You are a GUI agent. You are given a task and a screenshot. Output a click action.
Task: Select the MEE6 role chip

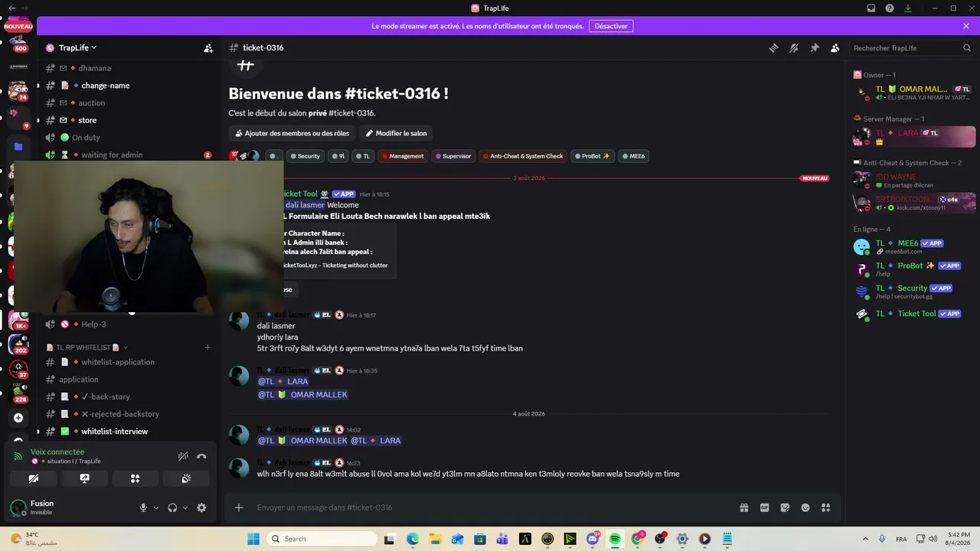[634, 156]
